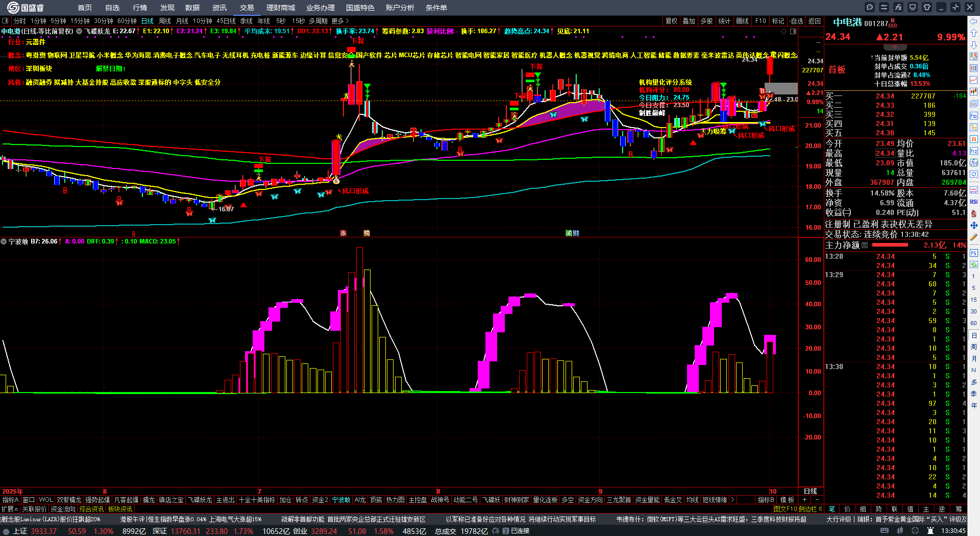Click the plus button beside 模板

click(x=805, y=500)
